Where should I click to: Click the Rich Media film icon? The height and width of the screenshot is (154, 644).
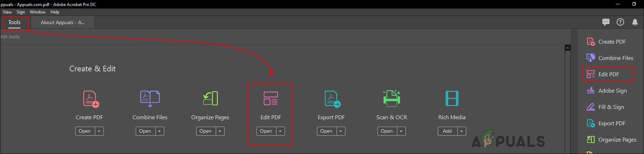[x=452, y=98]
